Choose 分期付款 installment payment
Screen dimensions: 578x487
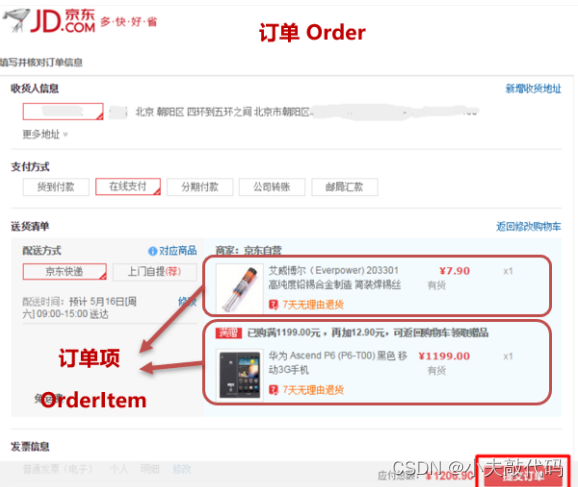pos(200,187)
